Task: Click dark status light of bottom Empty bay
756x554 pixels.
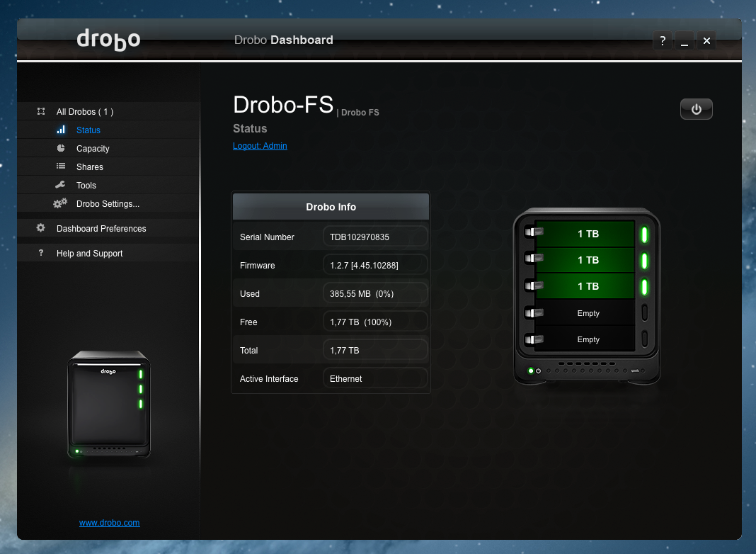Action: pyautogui.click(x=645, y=339)
